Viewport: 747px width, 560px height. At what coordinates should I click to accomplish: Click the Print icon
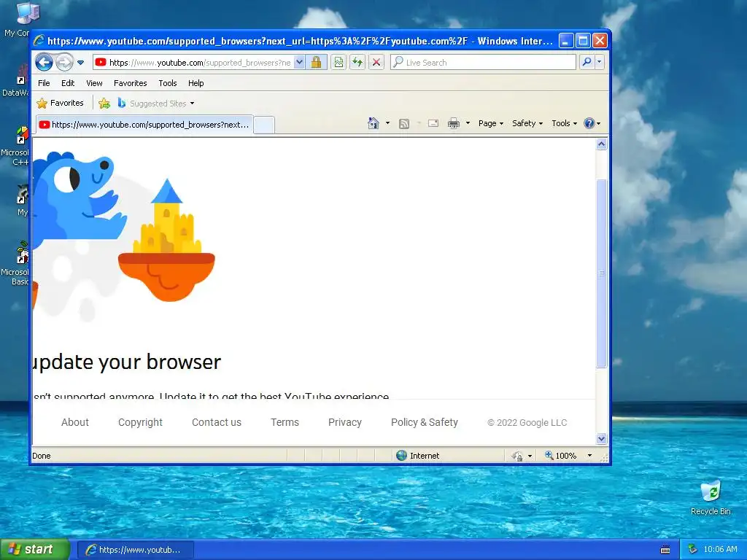(x=454, y=124)
